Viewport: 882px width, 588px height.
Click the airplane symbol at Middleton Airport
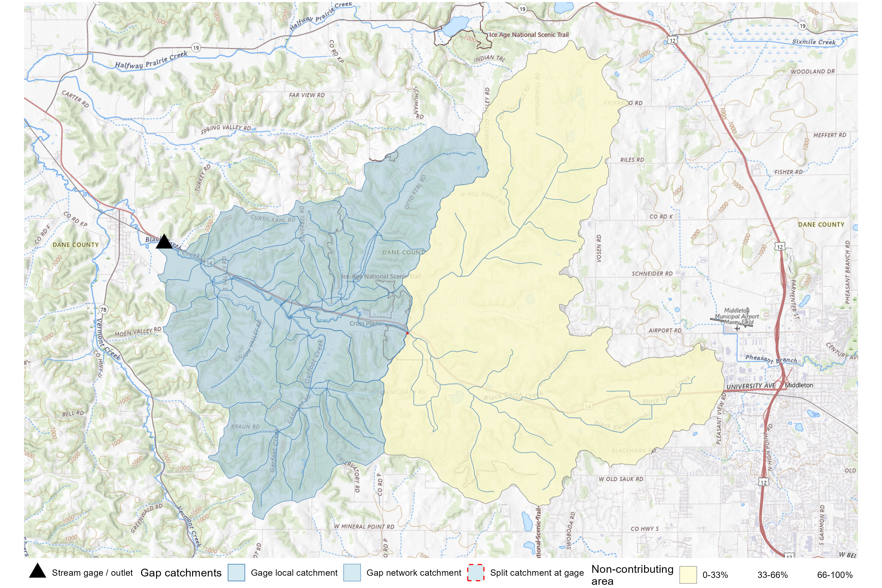(x=737, y=328)
